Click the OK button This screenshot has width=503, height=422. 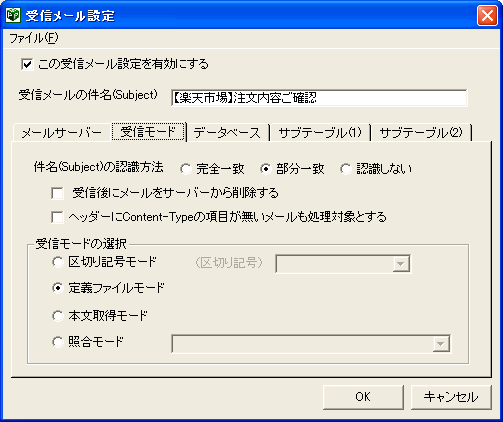point(363,397)
